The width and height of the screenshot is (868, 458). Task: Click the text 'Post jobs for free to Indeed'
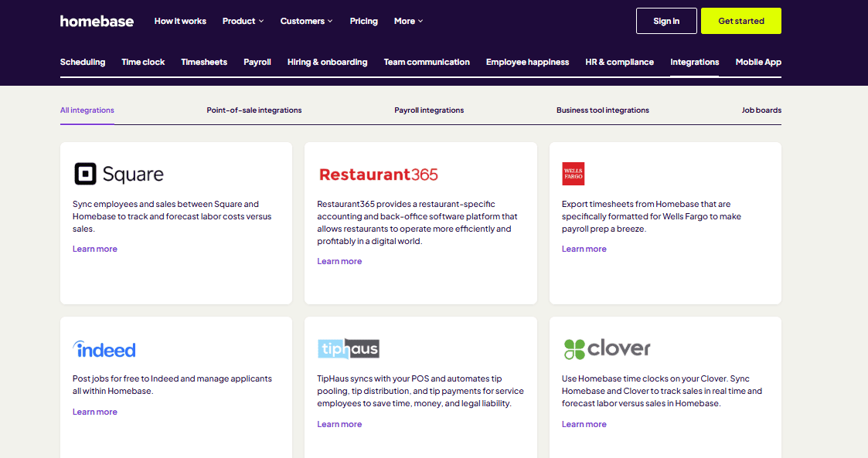pos(172,385)
